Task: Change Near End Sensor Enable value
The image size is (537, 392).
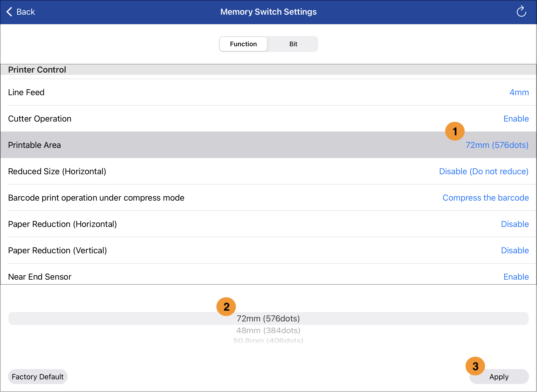Action: pos(516,277)
